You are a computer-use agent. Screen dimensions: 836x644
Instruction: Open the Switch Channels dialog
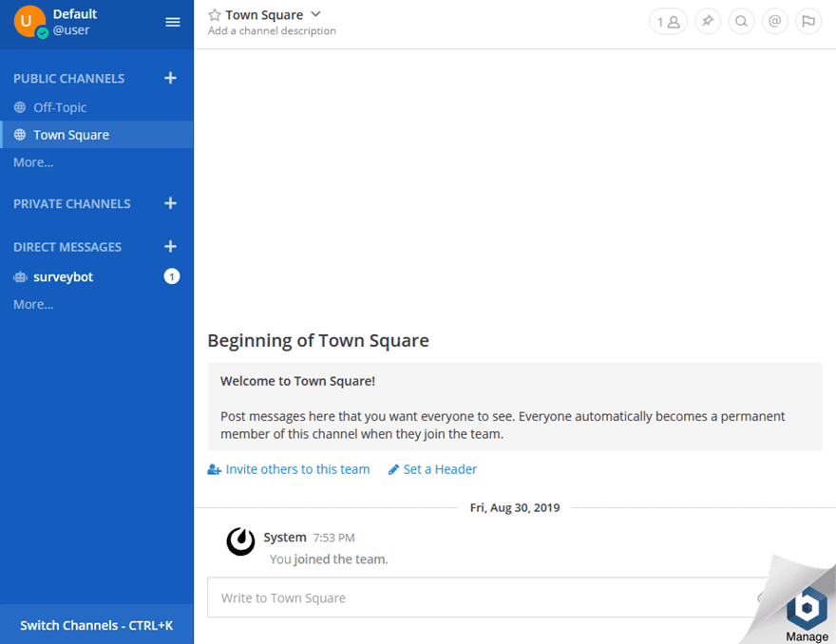pyautogui.click(x=97, y=625)
